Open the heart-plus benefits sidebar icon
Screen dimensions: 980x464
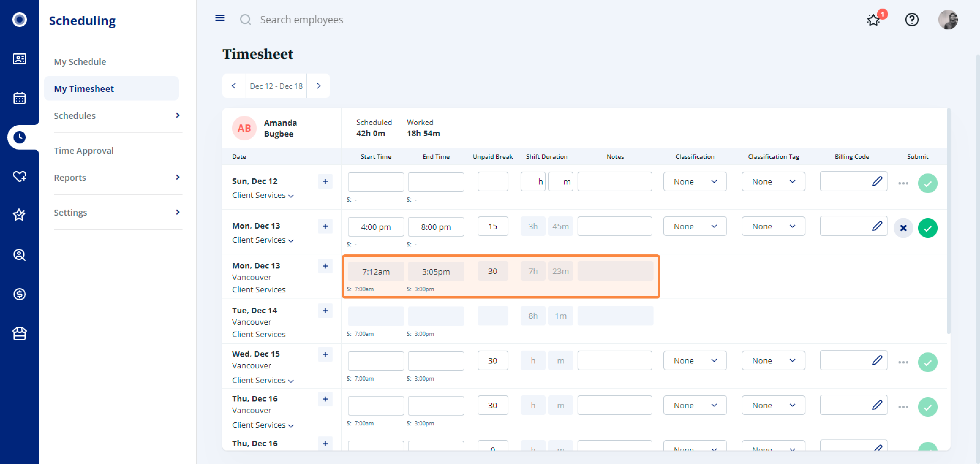[x=19, y=176]
